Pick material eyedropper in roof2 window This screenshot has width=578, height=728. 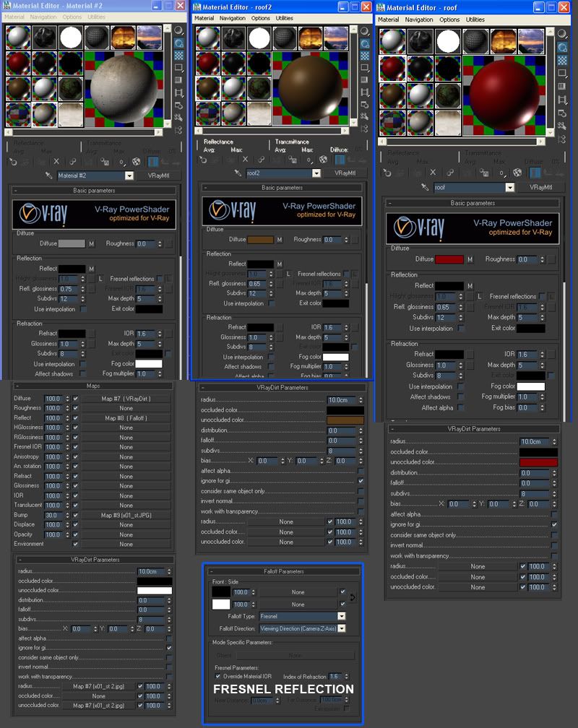click(238, 173)
